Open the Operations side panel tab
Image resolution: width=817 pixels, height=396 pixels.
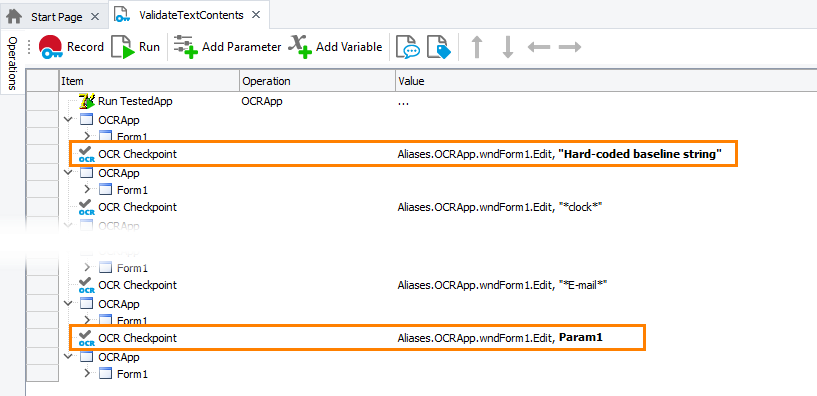[x=13, y=63]
